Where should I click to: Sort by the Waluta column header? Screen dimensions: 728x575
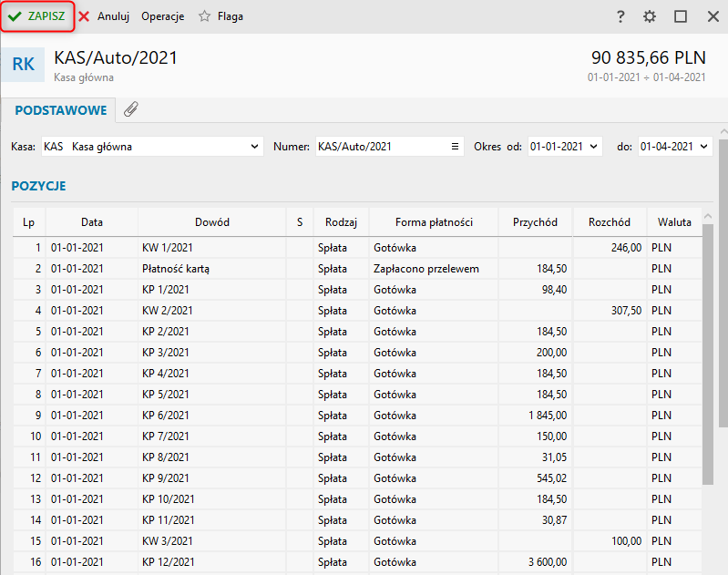click(x=674, y=222)
